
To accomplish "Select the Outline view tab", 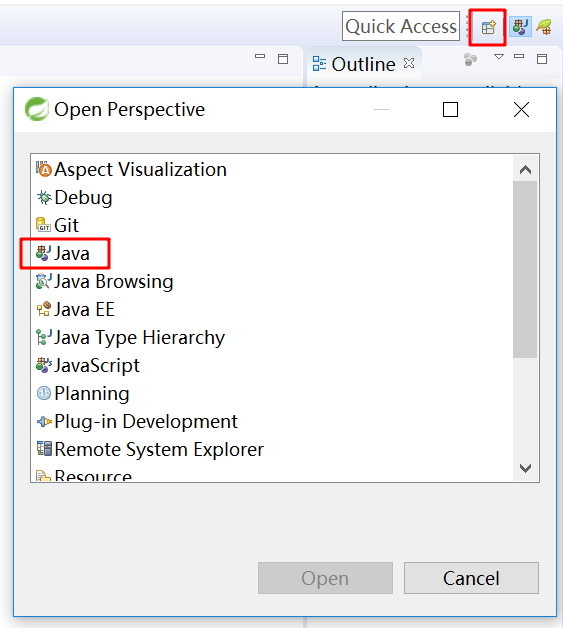I will tap(363, 64).
